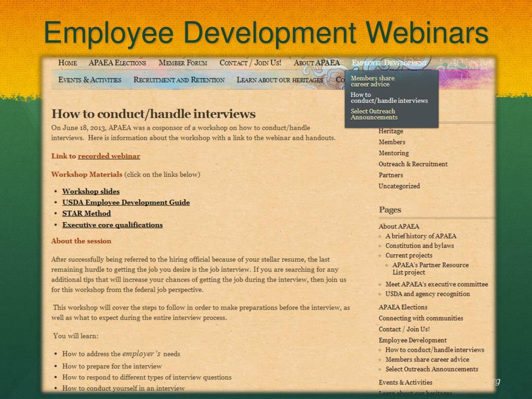Click the article title How to conduct/handle interviews
This screenshot has height=399, width=532.
[x=153, y=114]
